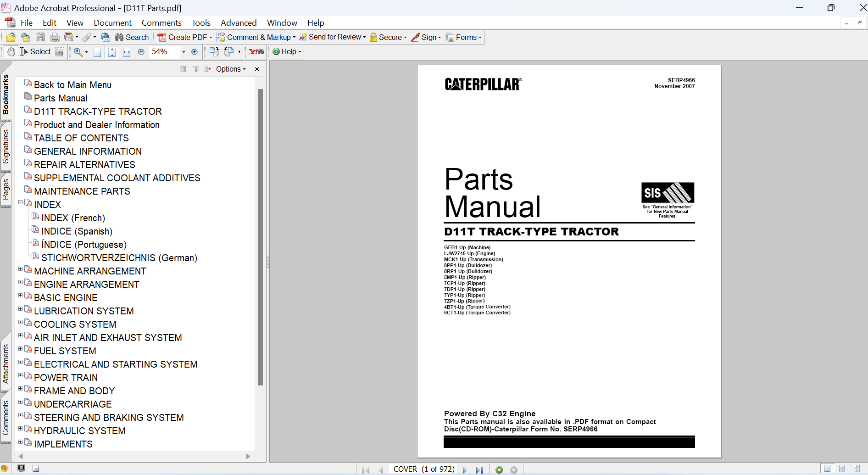Viewport: 868px width, 475px height.
Task: Open bookmarks Options dropdown
Action: [231, 69]
